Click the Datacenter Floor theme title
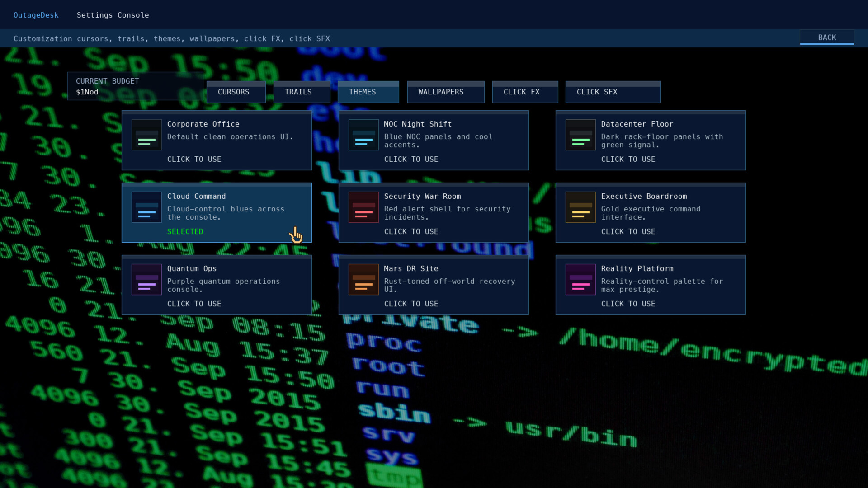 pos(637,124)
